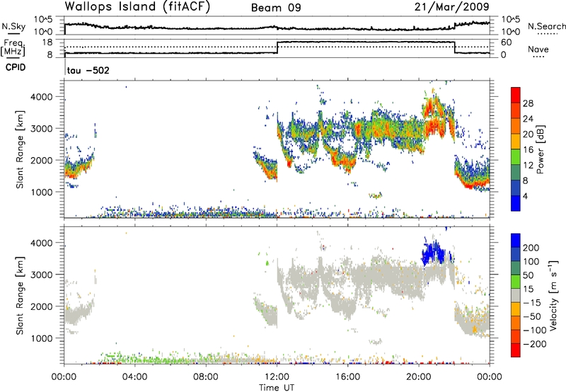Pick the red top segment of the Power colorbar
Screen dimensions: 566x392
[516, 95]
